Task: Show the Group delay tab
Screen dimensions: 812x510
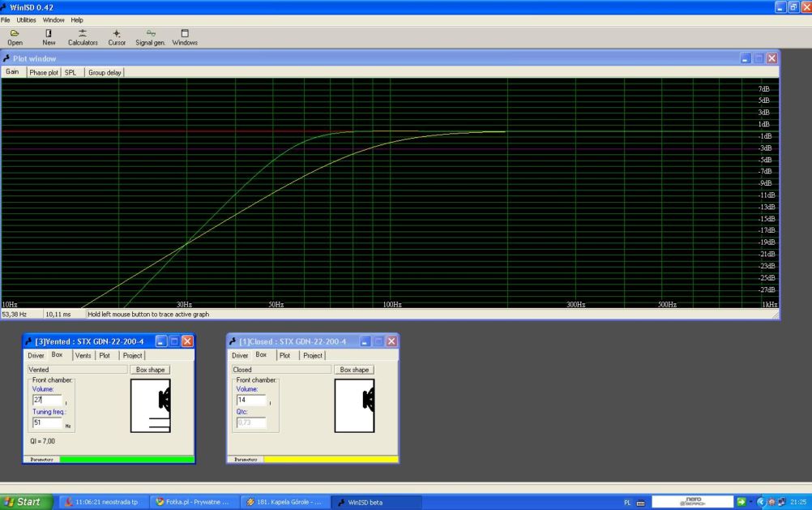Action: (105, 72)
